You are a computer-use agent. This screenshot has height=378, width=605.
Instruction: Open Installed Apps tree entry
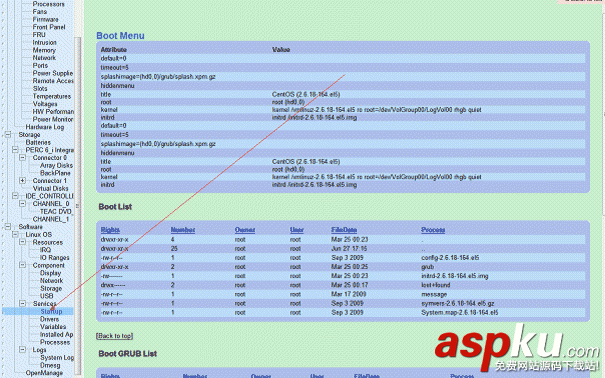tap(56, 334)
